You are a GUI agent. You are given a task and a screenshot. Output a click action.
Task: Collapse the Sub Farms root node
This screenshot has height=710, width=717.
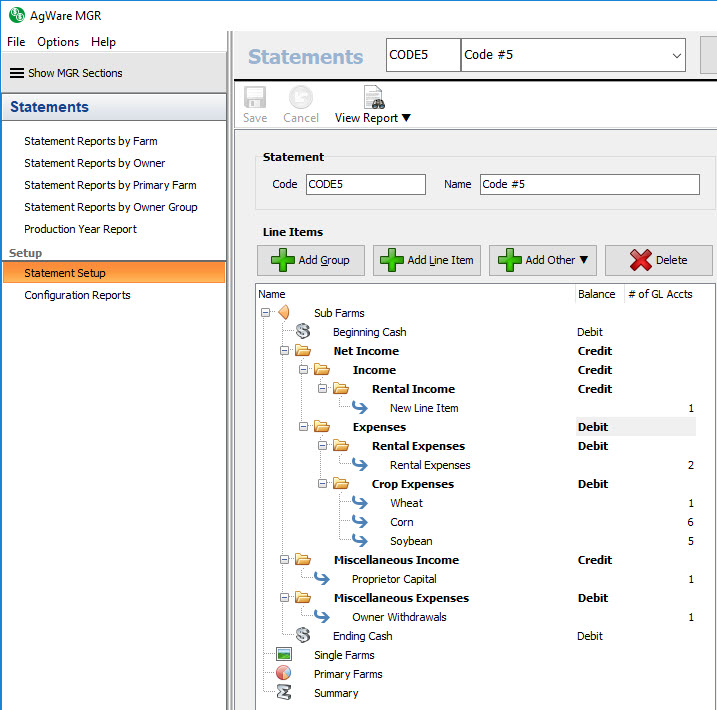pos(266,313)
